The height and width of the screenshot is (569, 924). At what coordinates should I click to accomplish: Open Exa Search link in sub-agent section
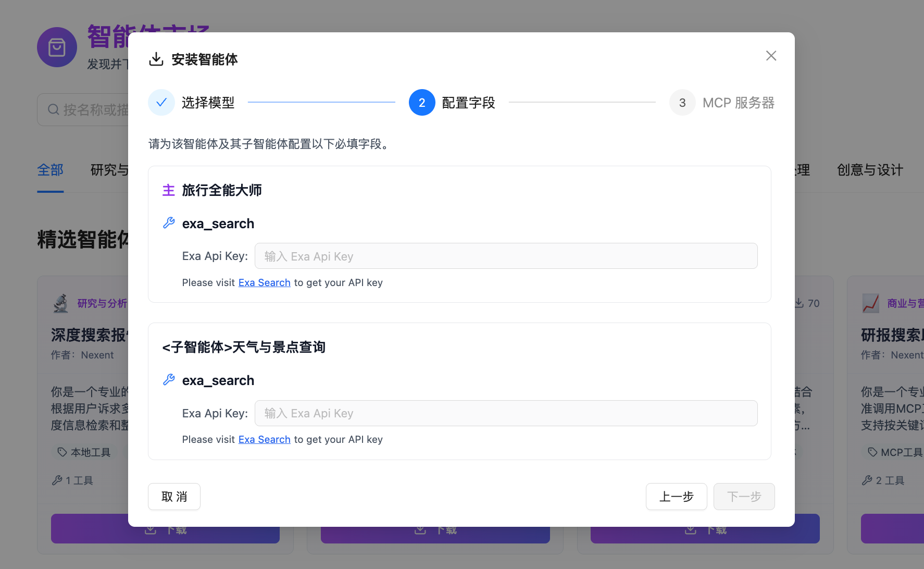(x=264, y=439)
